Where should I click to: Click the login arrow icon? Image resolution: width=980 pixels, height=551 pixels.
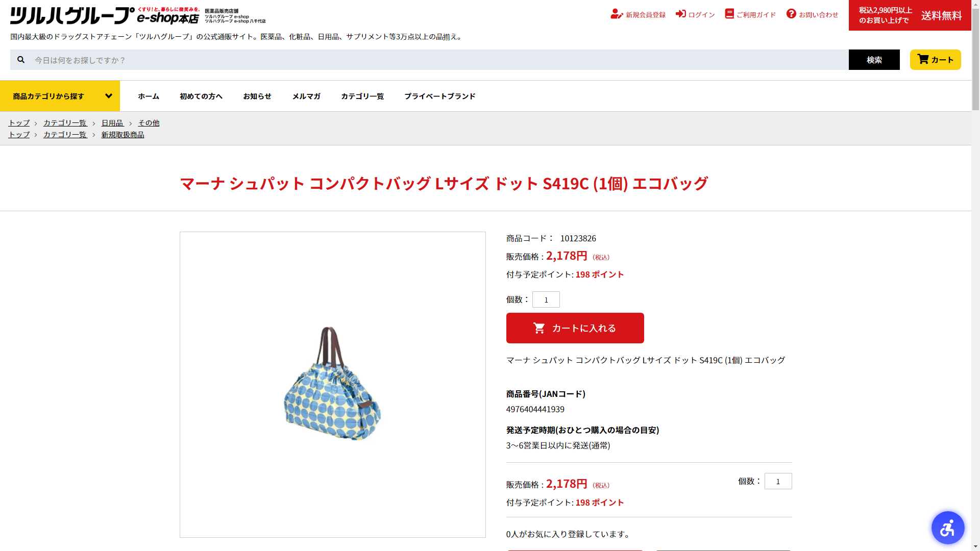pyautogui.click(x=681, y=14)
